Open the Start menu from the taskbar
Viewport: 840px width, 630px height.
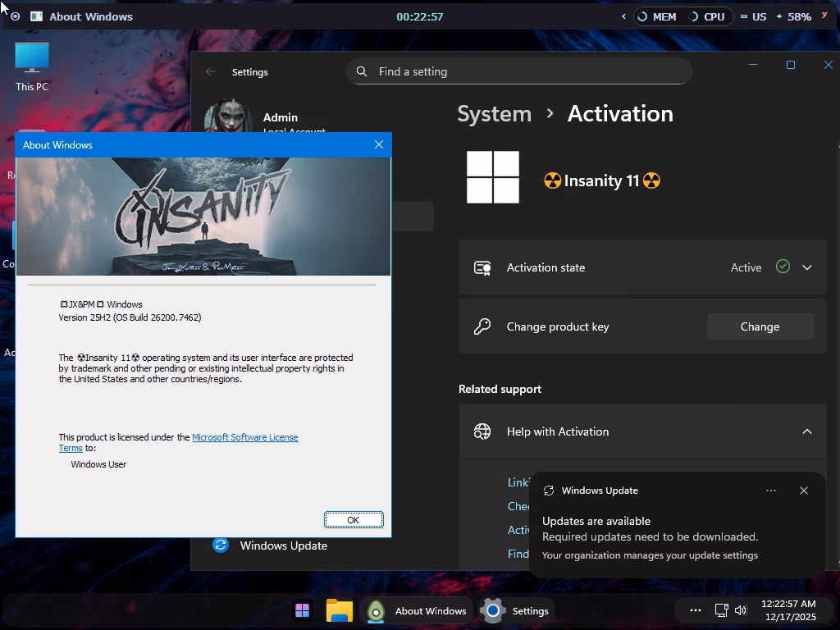302,610
